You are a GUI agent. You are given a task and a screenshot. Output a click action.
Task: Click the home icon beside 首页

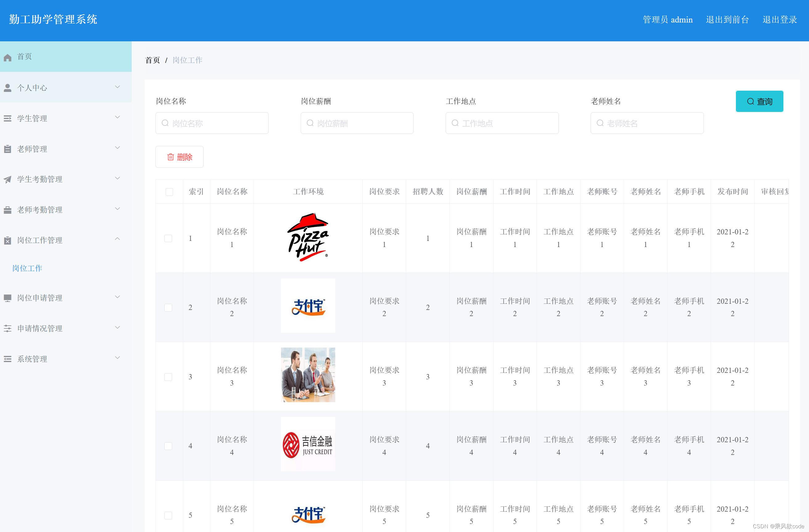coord(7,57)
